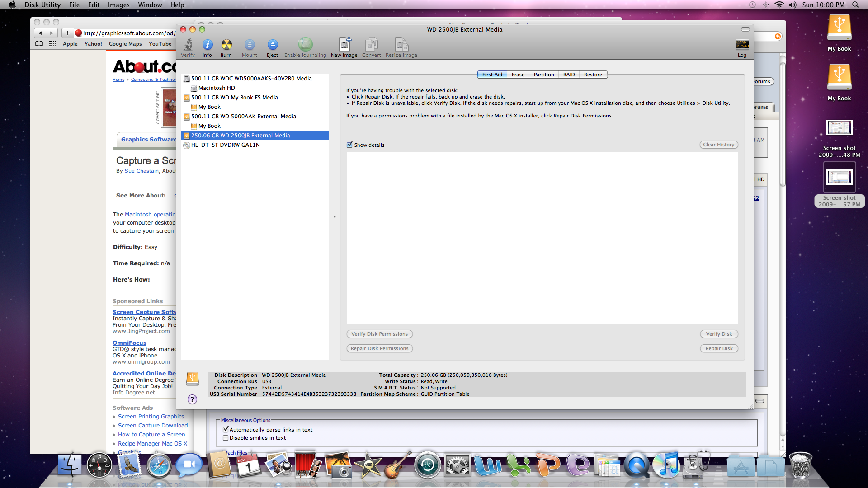Launch GarageBand from the dock
The height and width of the screenshot is (488, 868).
tap(397, 465)
